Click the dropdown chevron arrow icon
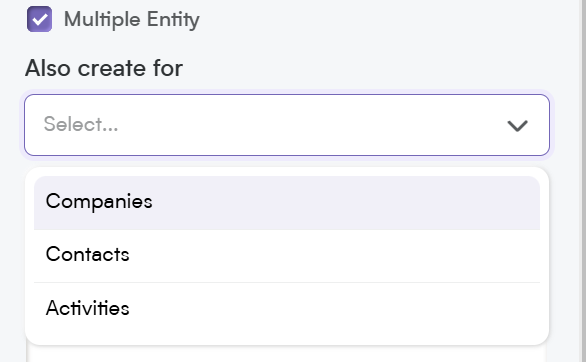Screen dimensions: 586x362 (x=517, y=126)
